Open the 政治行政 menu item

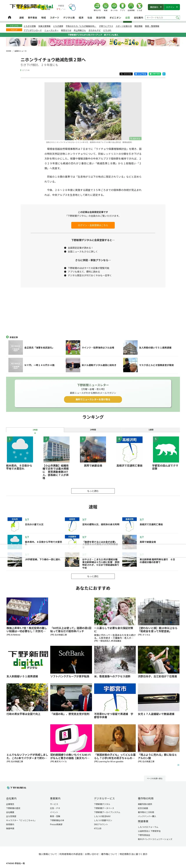coord(101,18)
